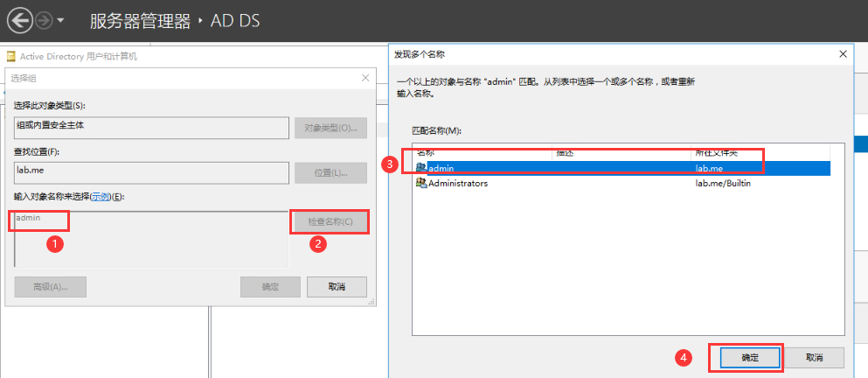Click the Locations (位置) button
The height and width of the screenshot is (378, 868).
tap(330, 173)
